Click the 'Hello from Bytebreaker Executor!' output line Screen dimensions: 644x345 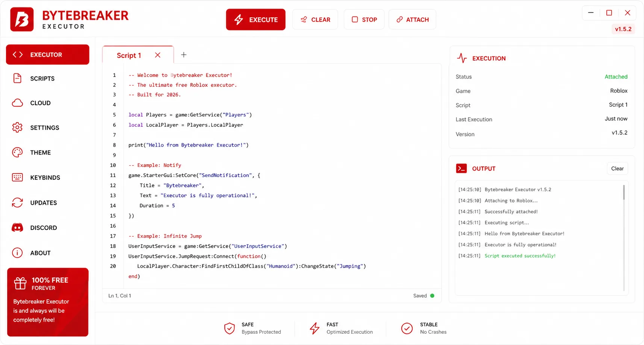pos(525,234)
